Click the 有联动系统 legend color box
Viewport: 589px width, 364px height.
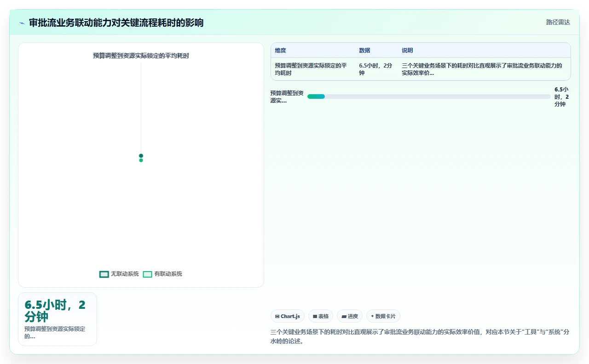tap(147, 274)
